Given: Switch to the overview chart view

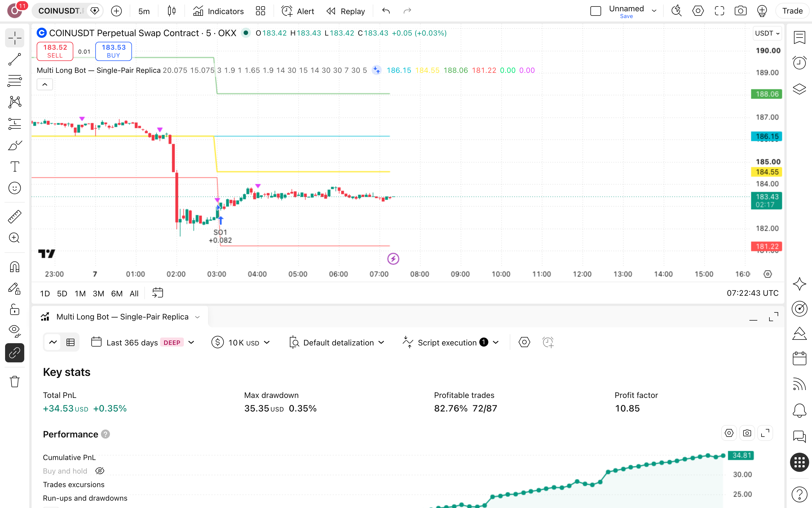Looking at the screenshot, I should (53, 342).
